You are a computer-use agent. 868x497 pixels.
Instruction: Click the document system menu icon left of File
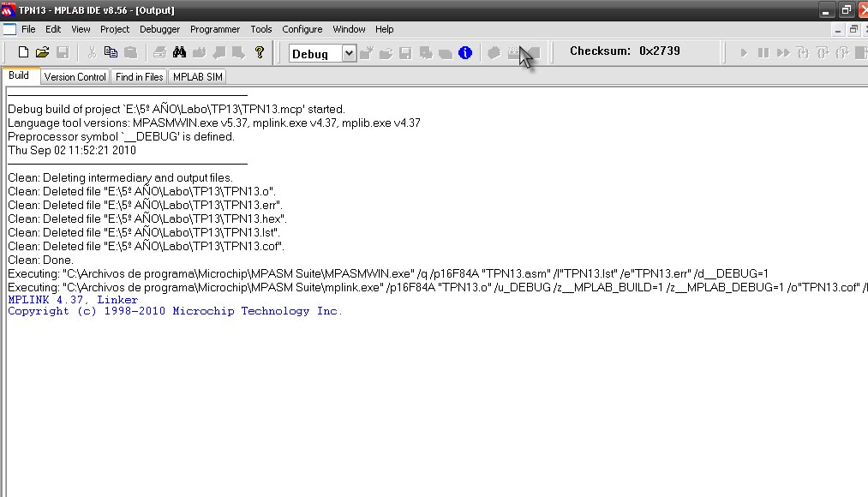coord(9,29)
